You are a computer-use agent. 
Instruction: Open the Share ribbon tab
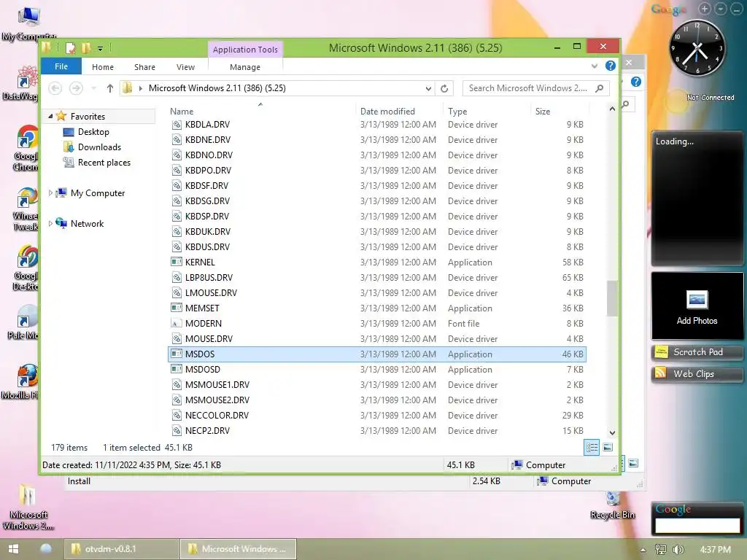(x=144, y=67)
